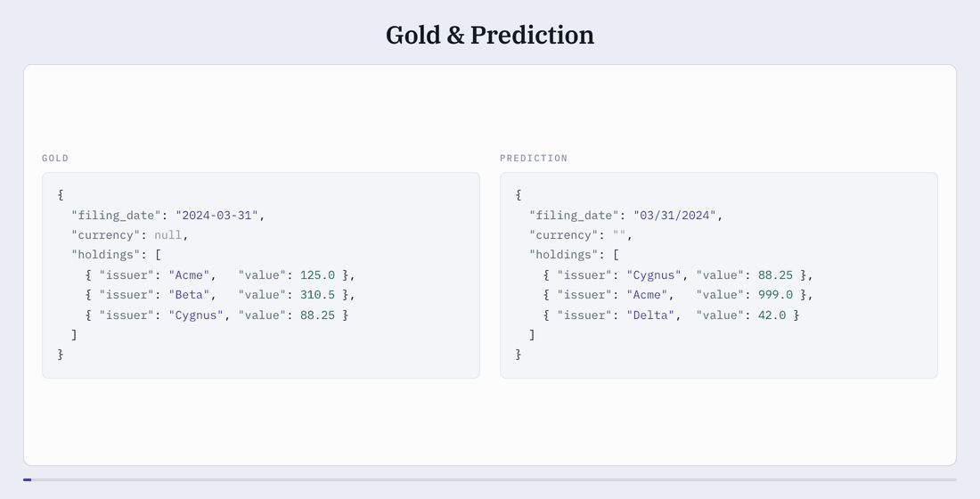Viewport: 980px width, 499px height.
Task: Click the null currency value in gold
Action: (x=168, y=235)
